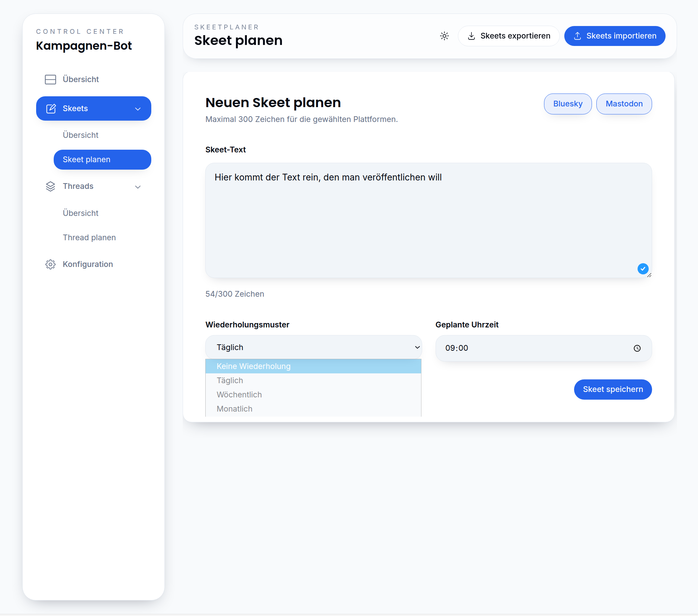Toggle the light/dark theme sun icon
Viewport: 698px width, 616px height.
point(444,36)
